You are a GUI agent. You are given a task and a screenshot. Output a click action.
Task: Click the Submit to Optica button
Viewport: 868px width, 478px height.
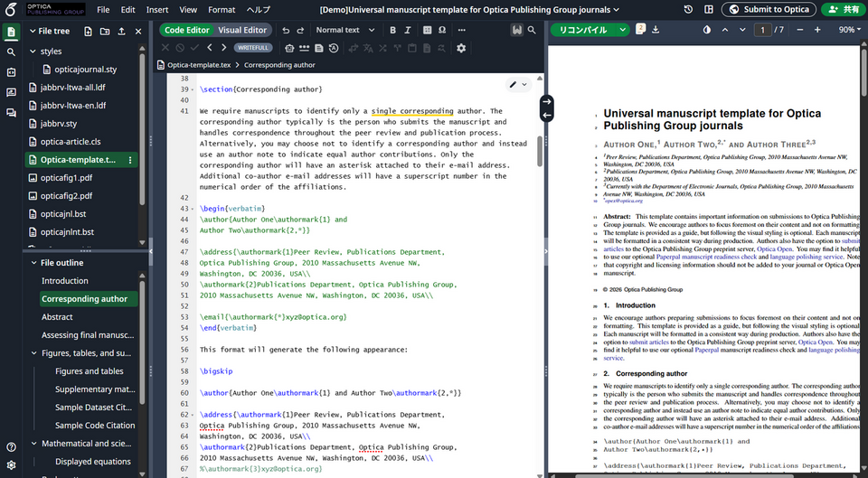769,10
